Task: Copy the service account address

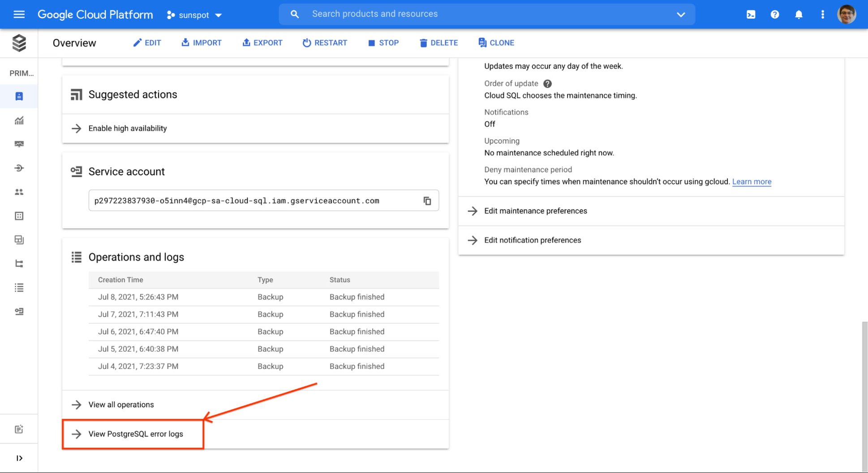Action: click(x=427, y=201)
